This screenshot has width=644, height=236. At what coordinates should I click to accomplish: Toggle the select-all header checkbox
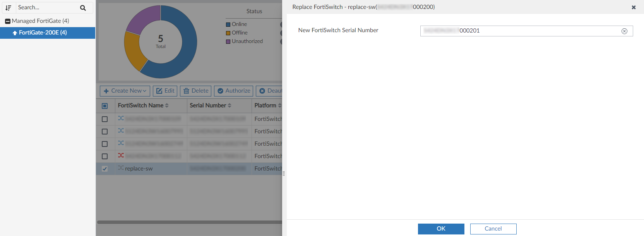pyautogui.click(x=104, y=106)
